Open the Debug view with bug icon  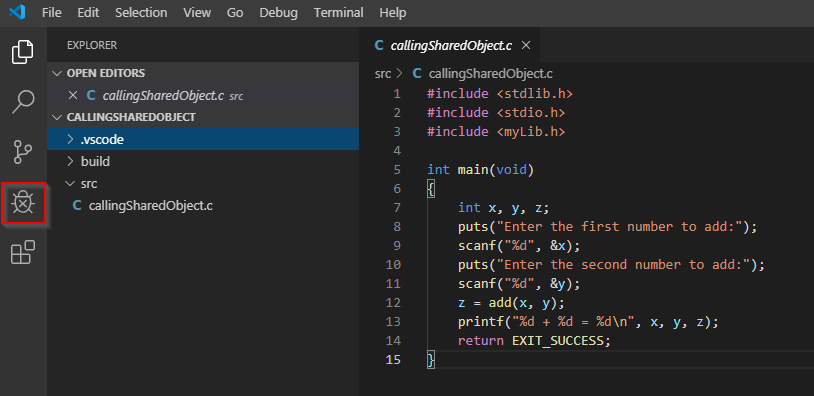pos(23,202)
